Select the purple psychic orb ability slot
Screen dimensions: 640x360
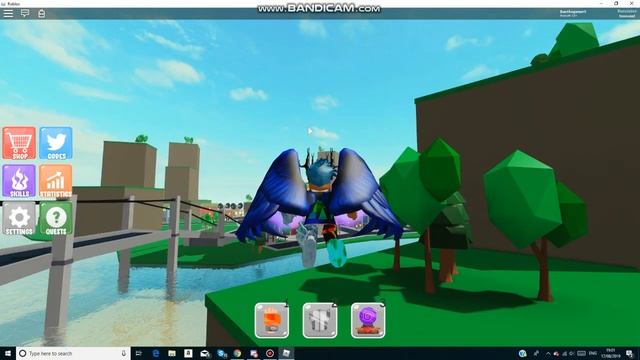[x=368, y=320]
